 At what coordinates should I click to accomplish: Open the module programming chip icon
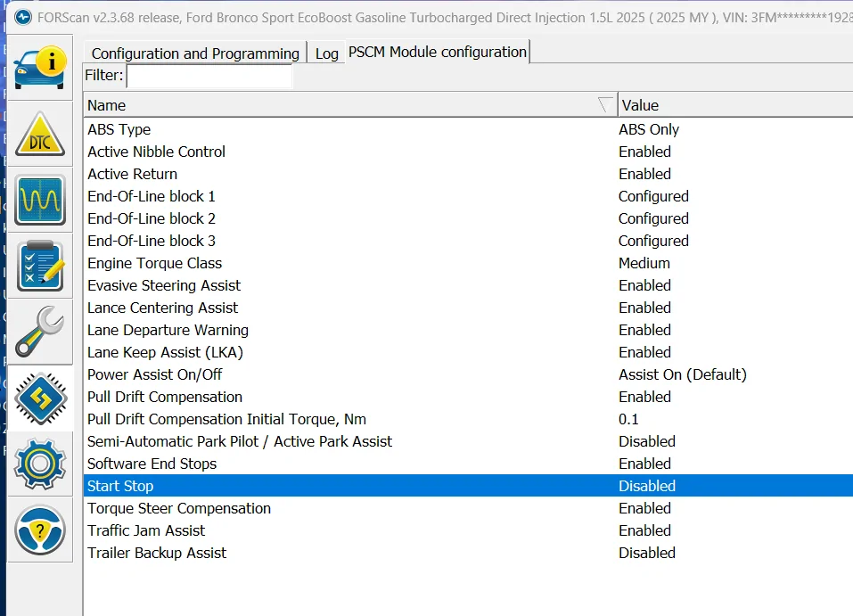tap(41, 398)
